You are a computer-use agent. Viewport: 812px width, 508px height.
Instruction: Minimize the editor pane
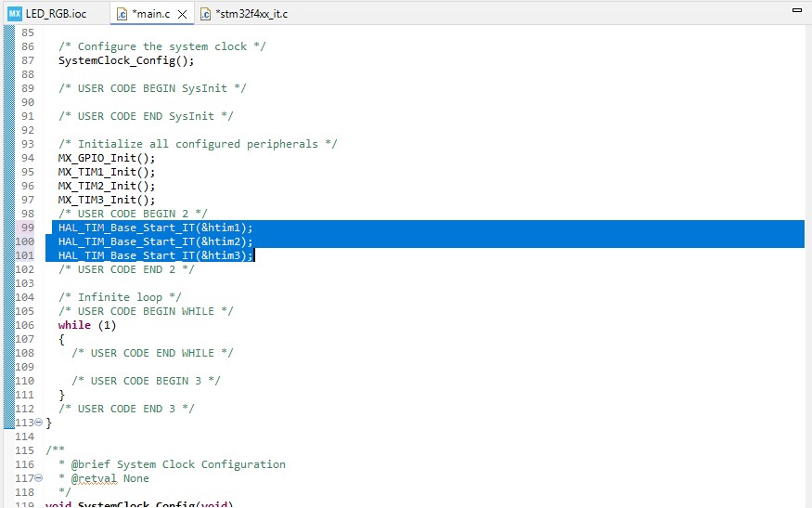pyautogui.click(x=797, y=10)
